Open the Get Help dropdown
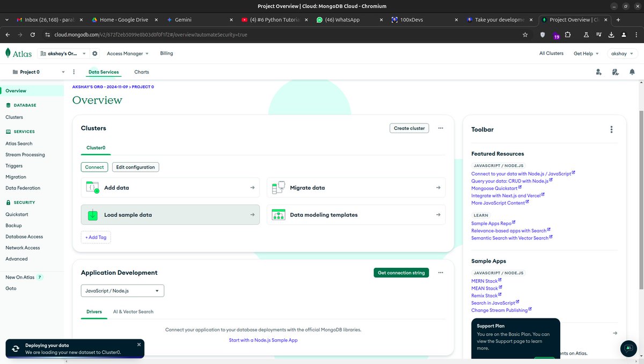The width and height of the screenshot is (644, 364). tap(586, 54)
